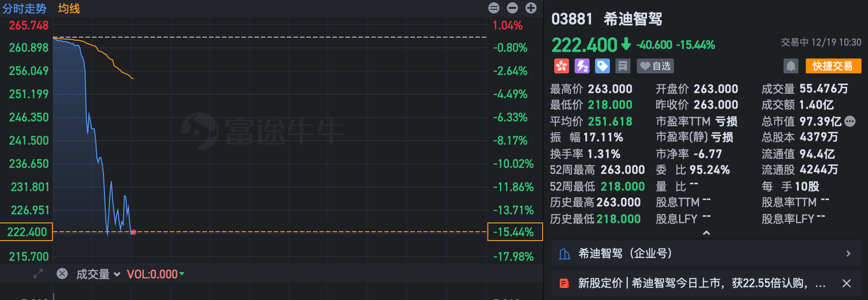Switch to the 均线 tab

[69, 8]
